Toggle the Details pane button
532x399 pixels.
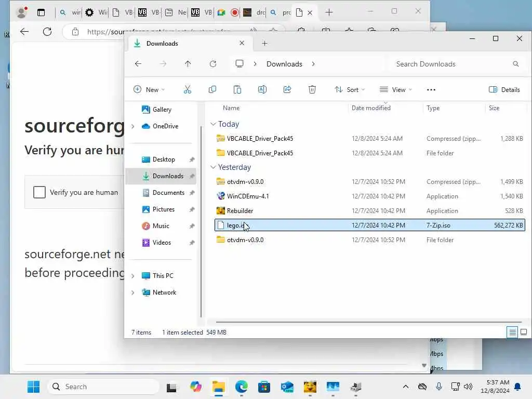(x=504, y=89)
